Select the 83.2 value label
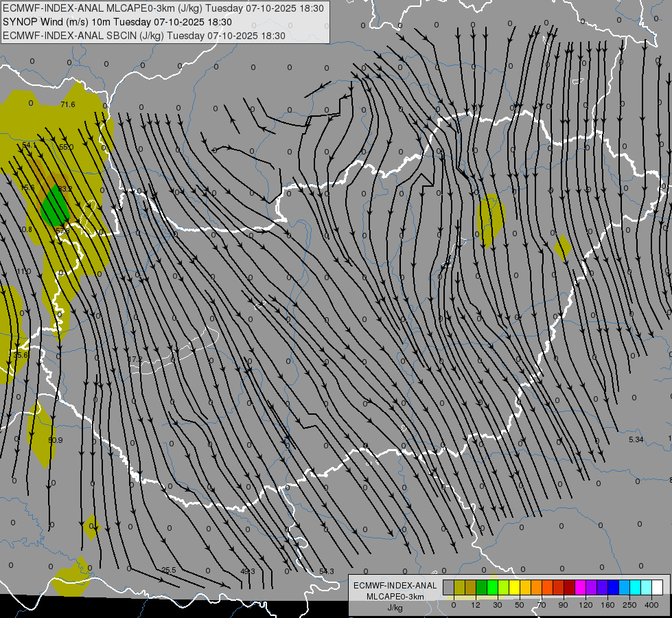 click(x=65, y=189)
